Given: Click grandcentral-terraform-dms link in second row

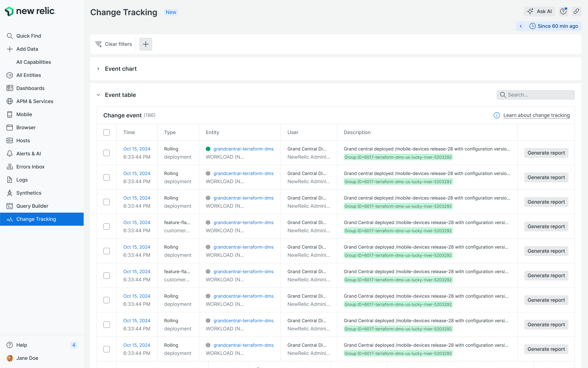Looking at the screenshot, I should [x=243, y=174].
